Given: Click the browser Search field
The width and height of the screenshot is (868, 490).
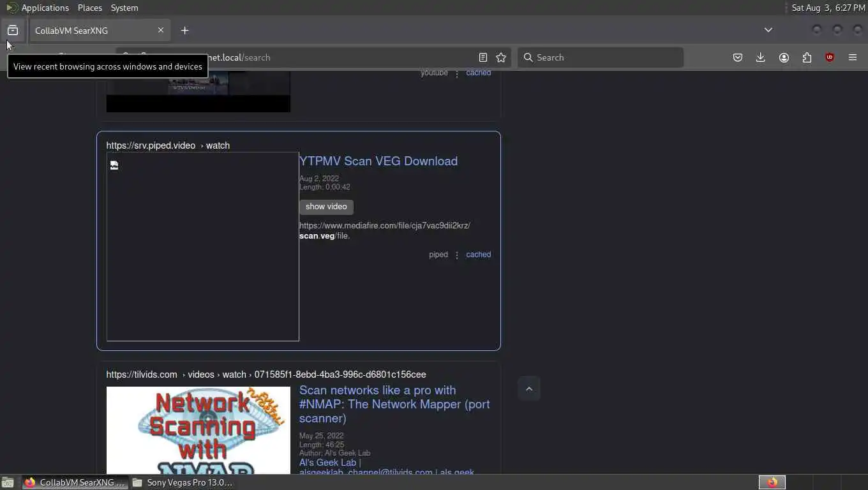Looking at the screenshot, I should tap(600, 57).
